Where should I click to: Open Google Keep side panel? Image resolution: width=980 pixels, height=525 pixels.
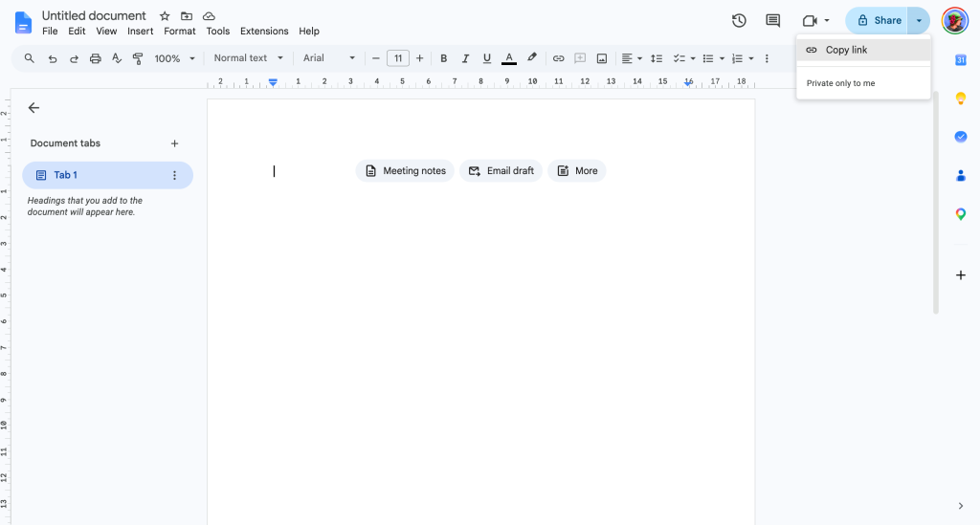(961, 98)
